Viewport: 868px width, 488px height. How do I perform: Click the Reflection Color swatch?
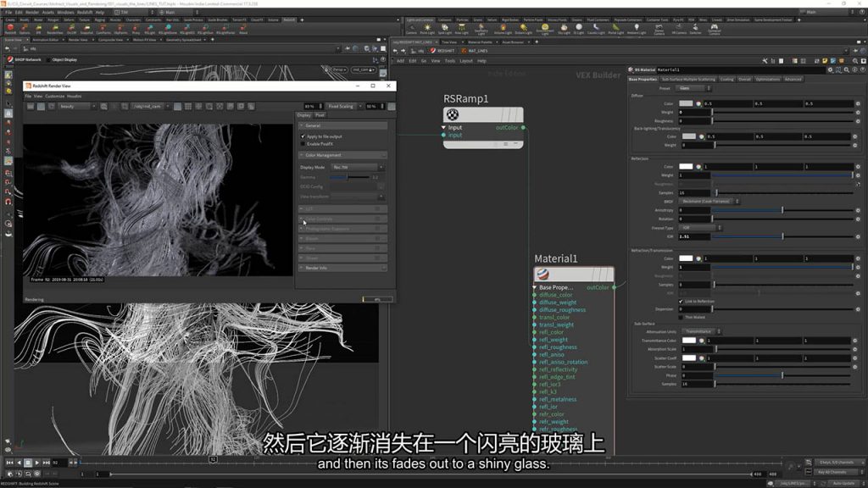(x=686, y=167)
